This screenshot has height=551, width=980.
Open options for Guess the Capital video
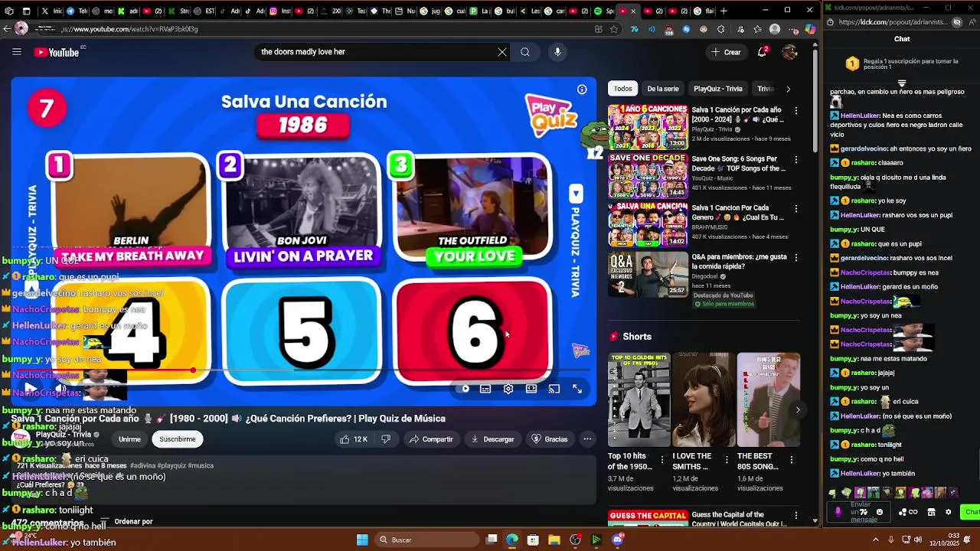(x=796, y=516)
